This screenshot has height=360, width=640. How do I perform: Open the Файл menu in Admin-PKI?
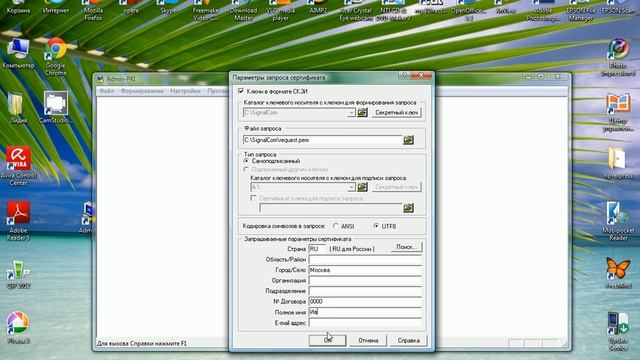107,91
